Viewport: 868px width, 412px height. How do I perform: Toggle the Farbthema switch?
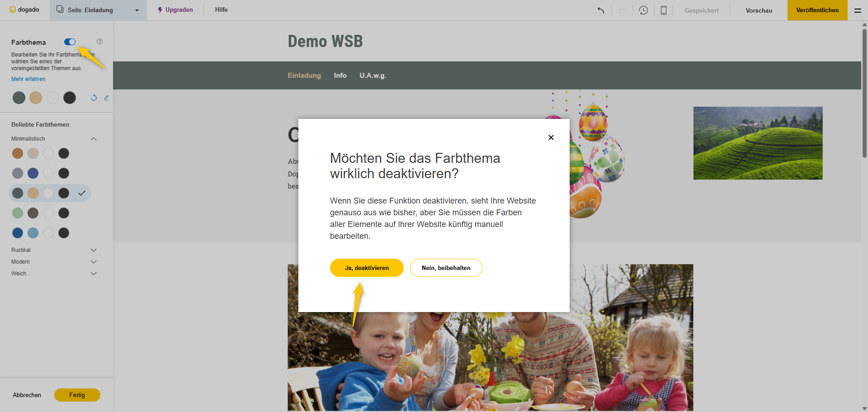[x=70, y=42]
